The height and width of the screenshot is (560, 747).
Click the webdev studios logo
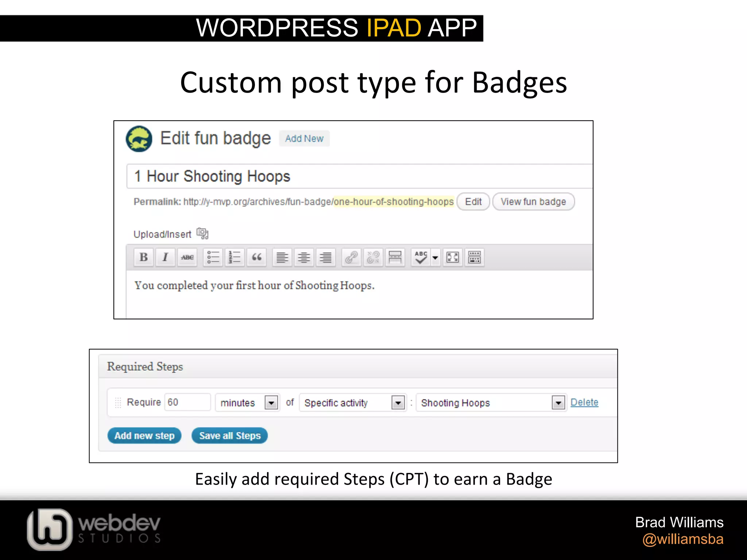coord(94,529)
